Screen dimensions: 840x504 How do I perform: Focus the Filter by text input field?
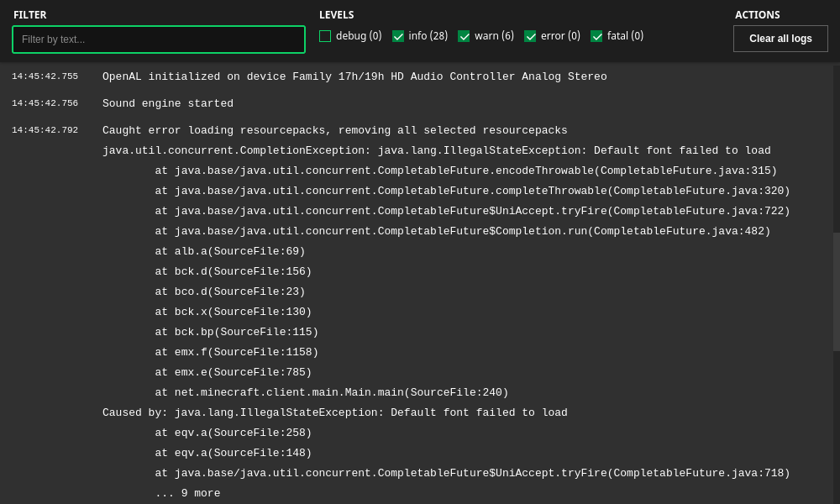(x=159, y=39)
